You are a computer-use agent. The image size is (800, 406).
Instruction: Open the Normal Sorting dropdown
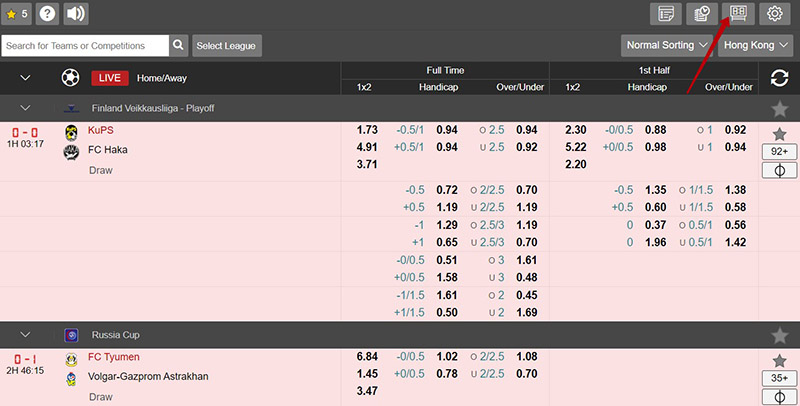(x=667, y=45)
